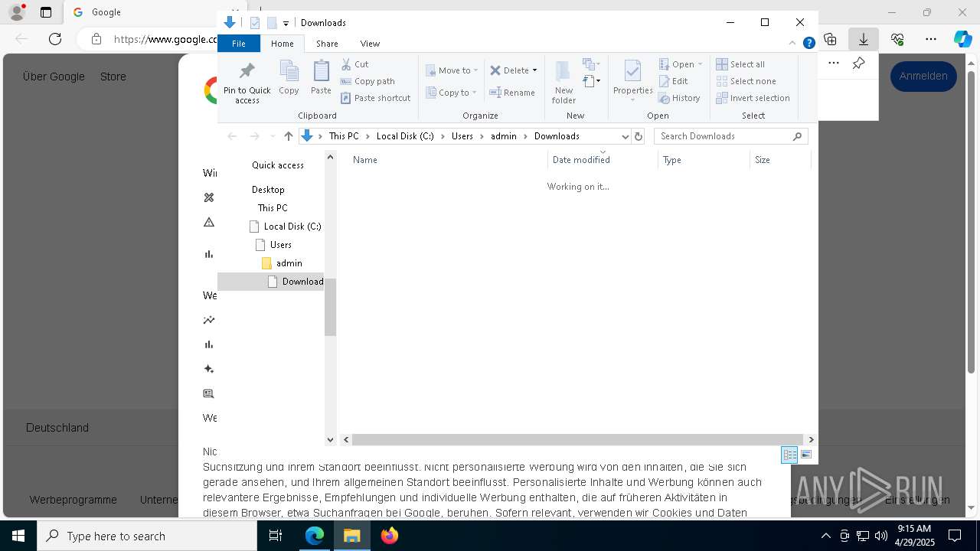The image size is (980, 551).
Task: Open the address bar history dropdown
Action: 625,136
